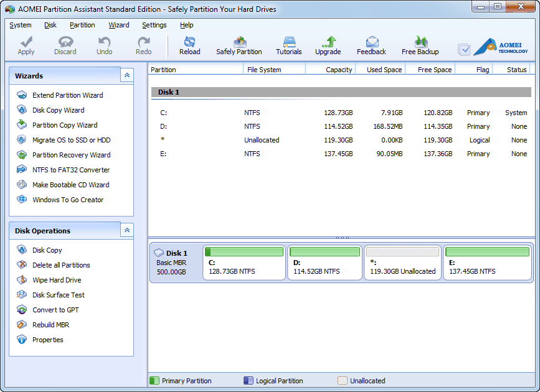Viewport: 540px width, 392px height.
Task: Click the Upgrade arrow icon
Action: point(329,42)
